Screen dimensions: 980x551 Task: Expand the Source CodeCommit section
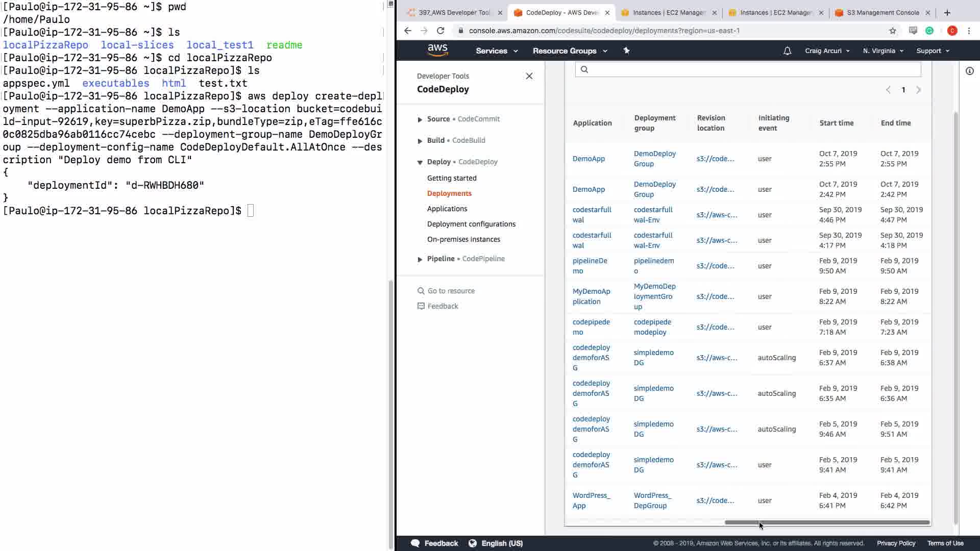click(420, 119)
